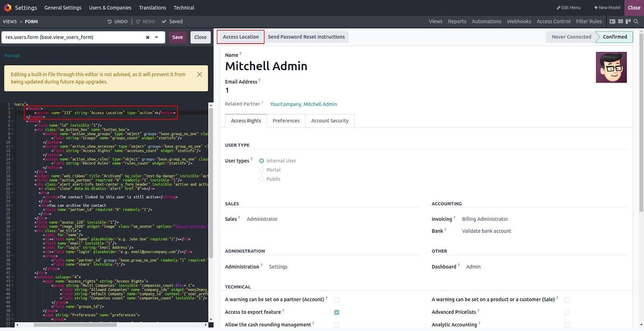Uncheck the Access to export feature checkbox

pos(336,312)
